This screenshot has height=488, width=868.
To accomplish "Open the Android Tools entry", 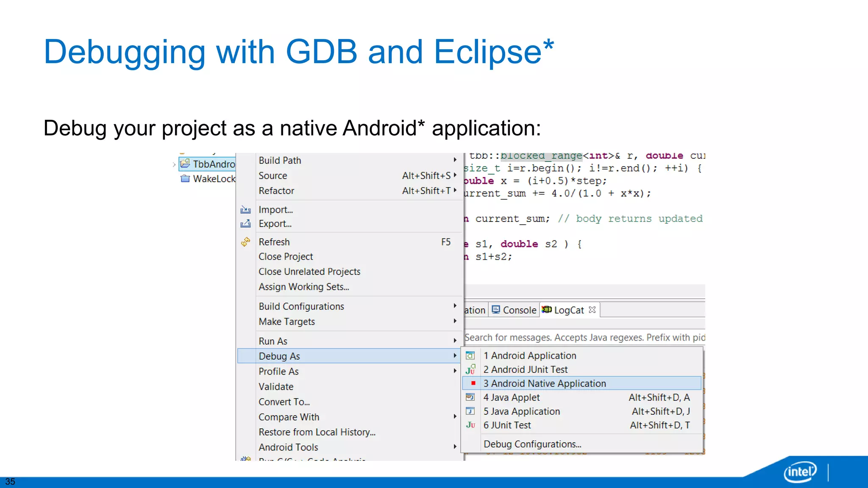I will 350,447.
